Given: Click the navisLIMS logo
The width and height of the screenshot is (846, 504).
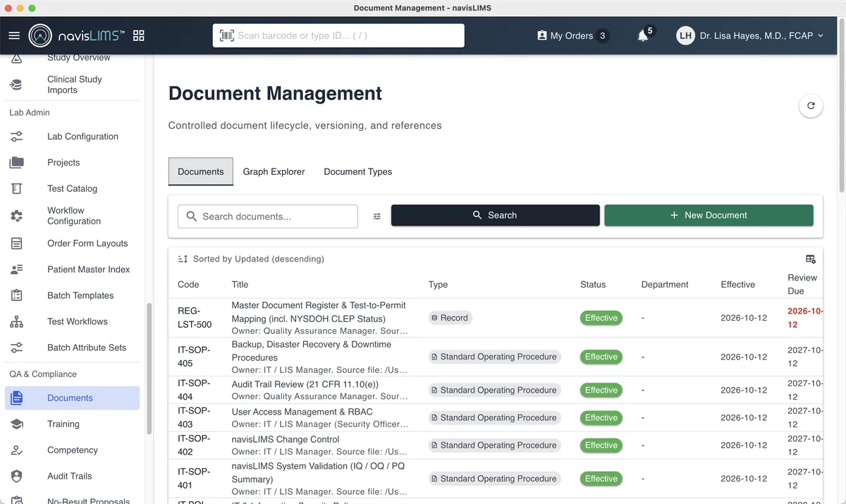Looking at the screenshot, I should (76, 35).
